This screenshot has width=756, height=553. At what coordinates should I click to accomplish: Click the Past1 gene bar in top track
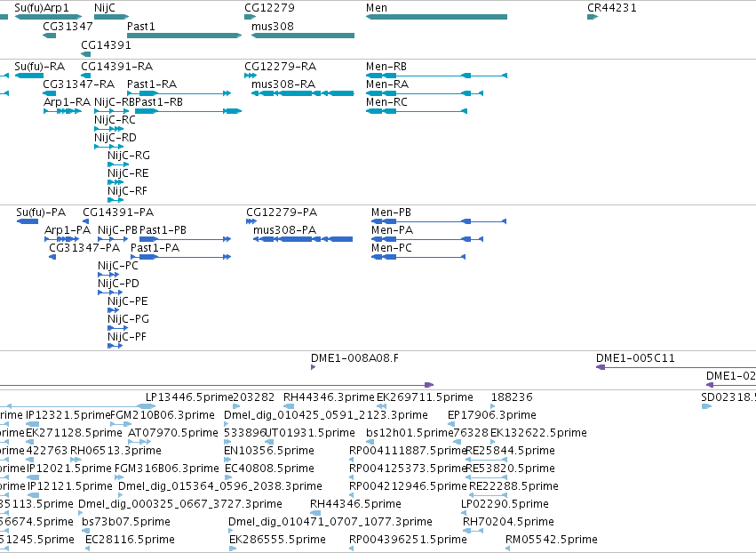[x=184, y=36]
